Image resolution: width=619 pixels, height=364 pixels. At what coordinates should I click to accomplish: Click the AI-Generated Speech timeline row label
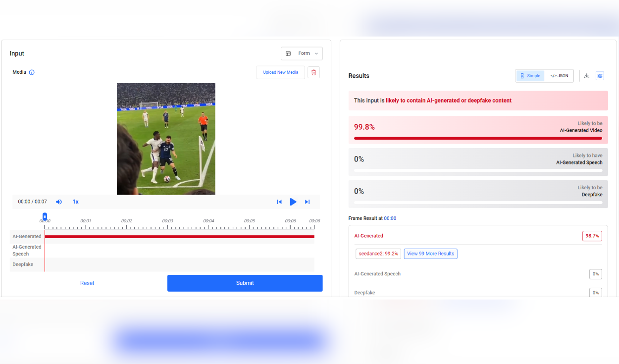[x=27, y=251]
